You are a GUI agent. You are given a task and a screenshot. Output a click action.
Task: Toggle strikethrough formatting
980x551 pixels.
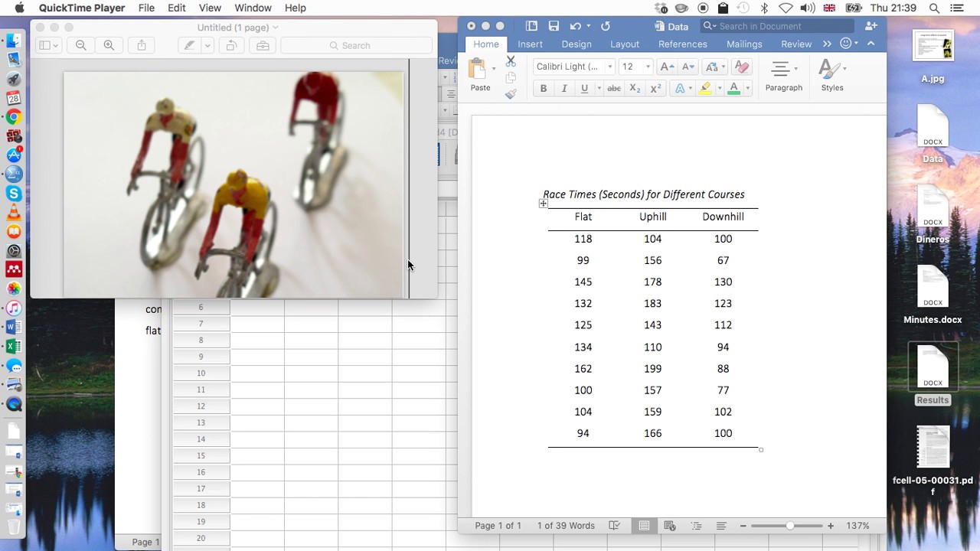tap(614, 89)
